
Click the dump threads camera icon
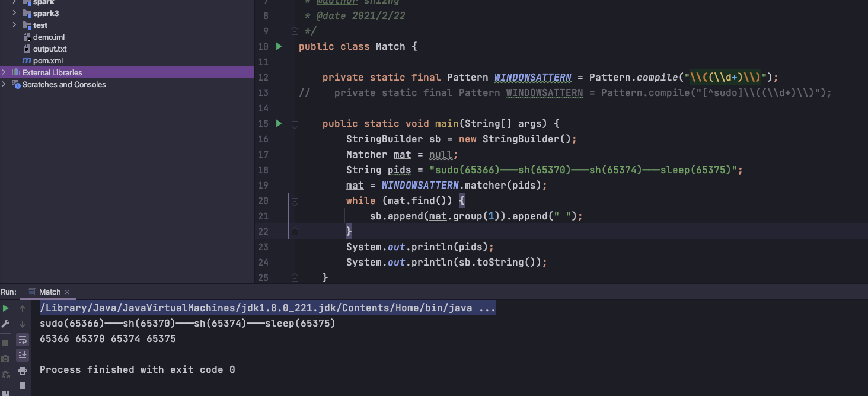coord(5,359)
